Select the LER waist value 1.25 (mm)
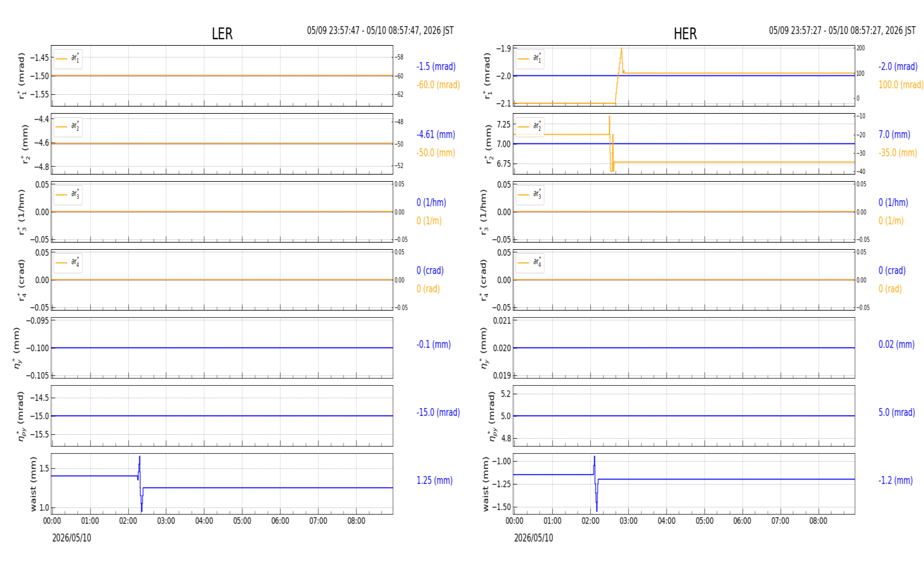 [435, 481]
